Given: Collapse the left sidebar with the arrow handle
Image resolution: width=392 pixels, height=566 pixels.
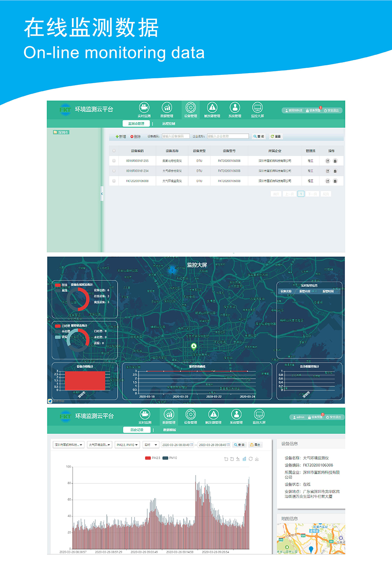Looking at the screenshot, I should pos(102,194).
